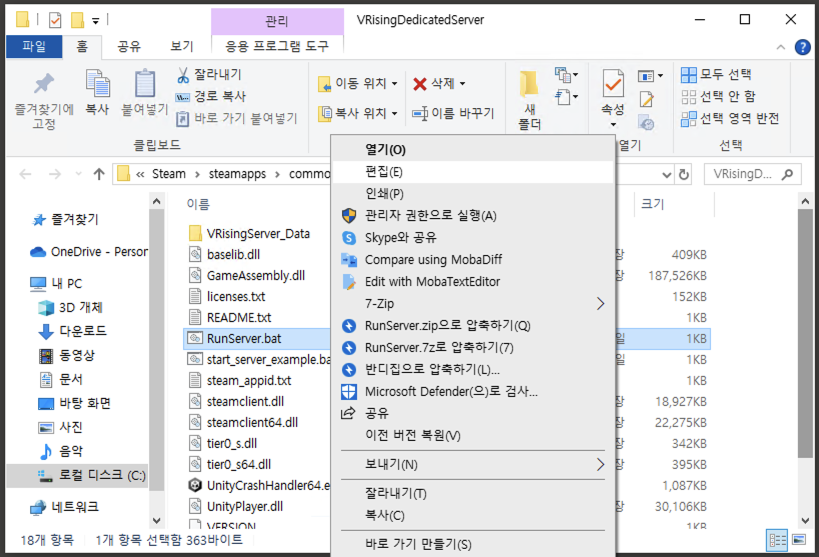Screen dimensions: 819x557
Task: Click the ribbon Edit pencil icon
Action: [647, 99]
